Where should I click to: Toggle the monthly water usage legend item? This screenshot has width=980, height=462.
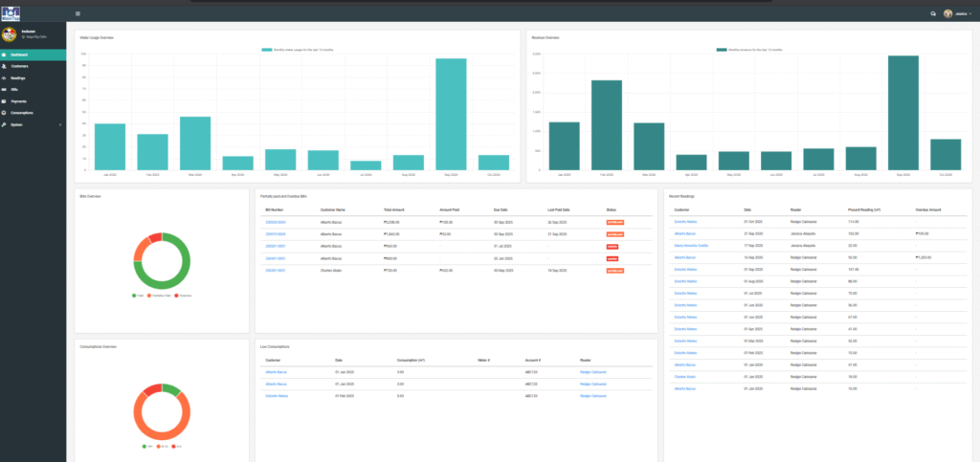297,49
